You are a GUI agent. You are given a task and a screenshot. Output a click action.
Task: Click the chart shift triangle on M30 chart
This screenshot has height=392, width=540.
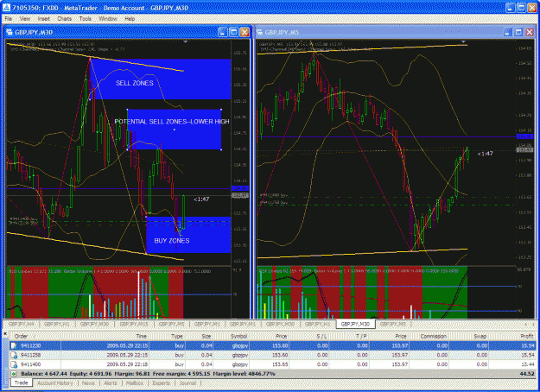185,41
